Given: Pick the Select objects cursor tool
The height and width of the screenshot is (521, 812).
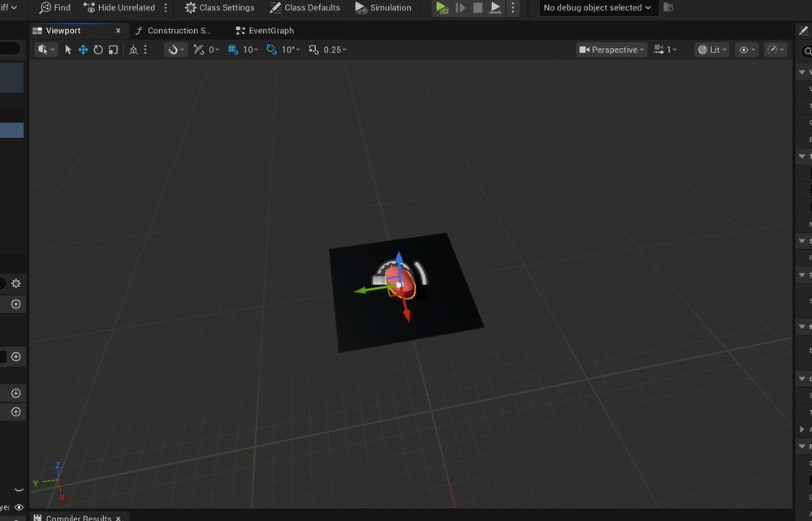Looking at the screenshot, I should coord(68,50).
